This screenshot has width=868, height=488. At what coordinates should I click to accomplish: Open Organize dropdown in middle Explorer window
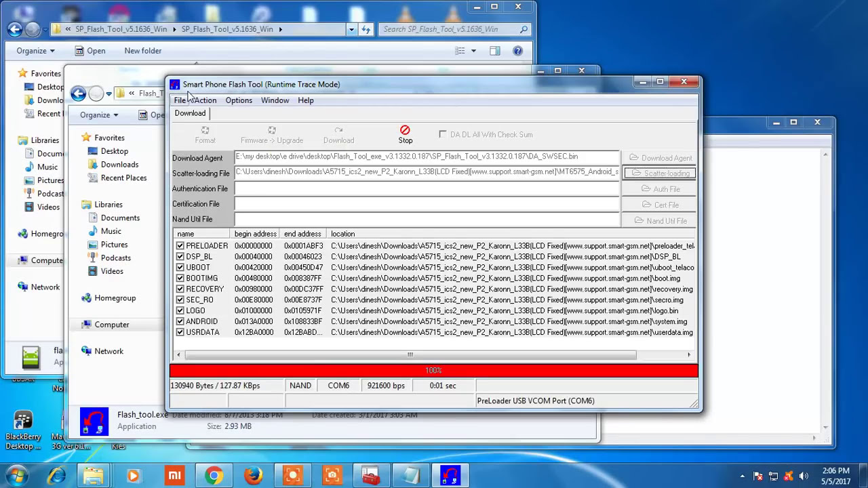point(99,115)
